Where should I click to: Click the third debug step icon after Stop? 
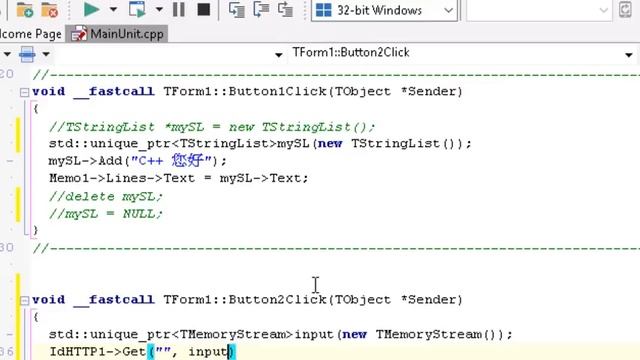[285, 10]
